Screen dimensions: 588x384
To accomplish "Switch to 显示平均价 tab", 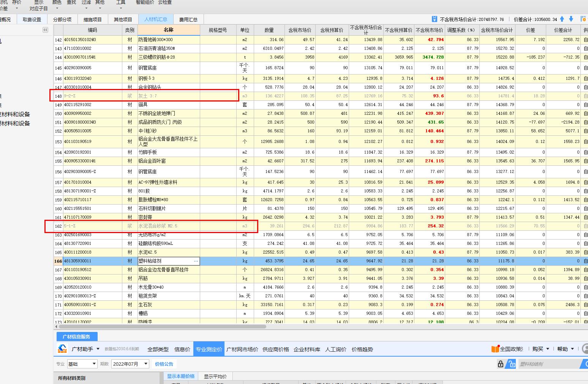I will [x=215, y=376].
